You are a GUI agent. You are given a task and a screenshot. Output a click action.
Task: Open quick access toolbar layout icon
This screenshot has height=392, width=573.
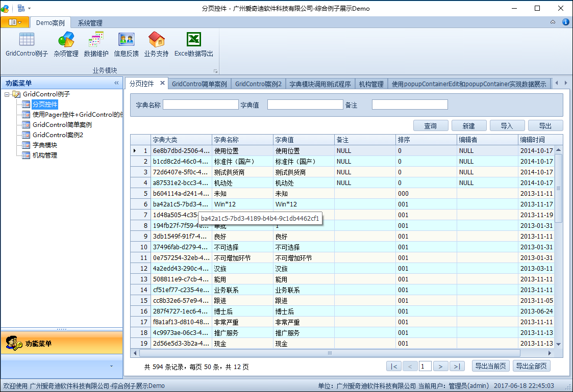[x=21, y=8]
